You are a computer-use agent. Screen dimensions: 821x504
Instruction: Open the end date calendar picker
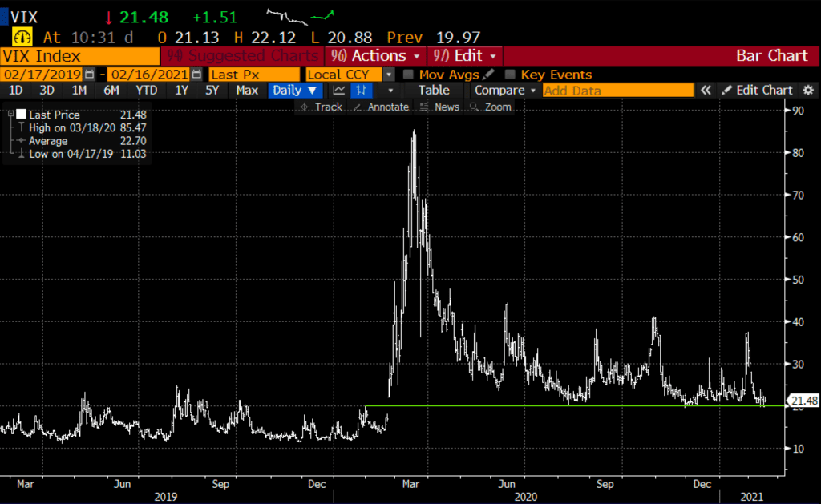[x=193, y=74]
